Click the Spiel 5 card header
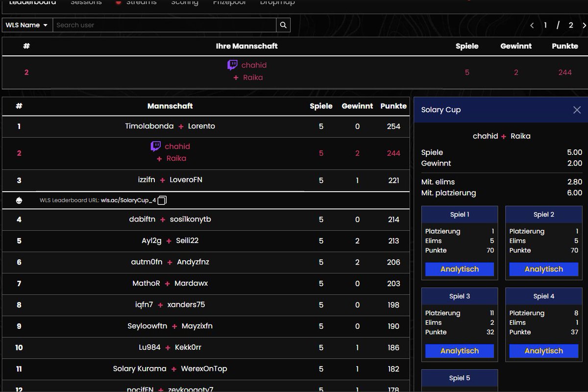The width and height of the screenshot is (588, 392). tap(460, 378)
